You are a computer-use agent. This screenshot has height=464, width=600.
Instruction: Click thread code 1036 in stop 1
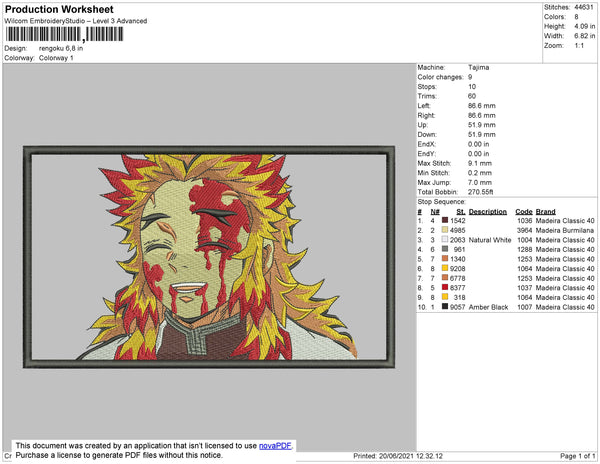pyautogui.click(x=524, y=221)
